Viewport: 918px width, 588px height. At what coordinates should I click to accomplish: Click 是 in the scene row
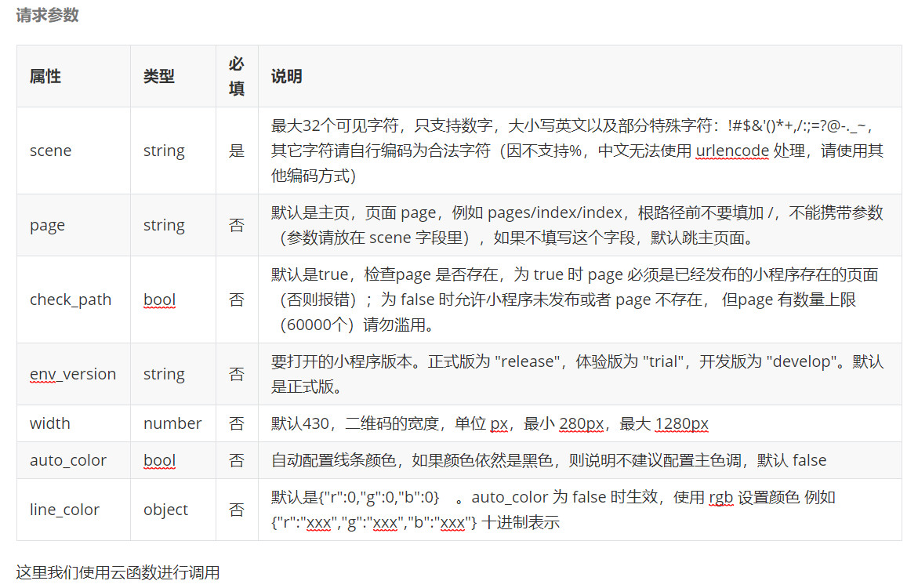tap(237, 151)
